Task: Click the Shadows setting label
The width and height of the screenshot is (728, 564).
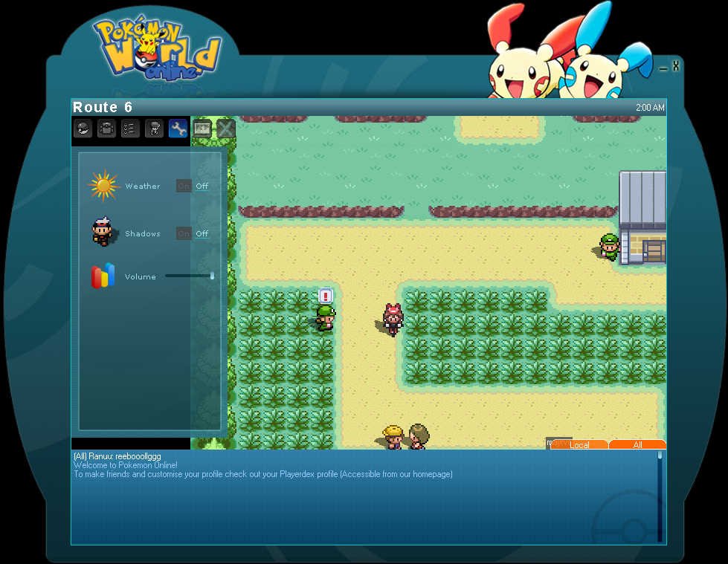Action: (x=143, y=233)
